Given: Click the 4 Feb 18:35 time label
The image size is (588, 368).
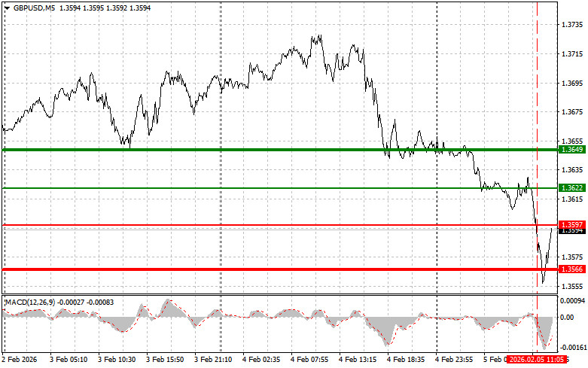Looking at the screenshot, I should 406,360.
